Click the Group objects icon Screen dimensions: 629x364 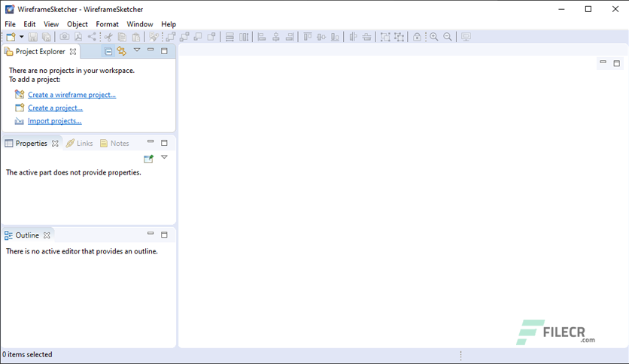coord(385,37)
